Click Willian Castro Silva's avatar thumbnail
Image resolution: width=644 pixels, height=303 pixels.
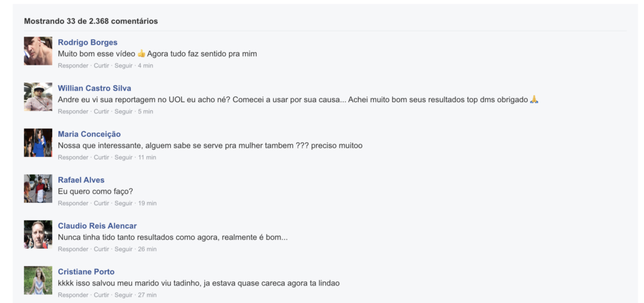(38, 96)
